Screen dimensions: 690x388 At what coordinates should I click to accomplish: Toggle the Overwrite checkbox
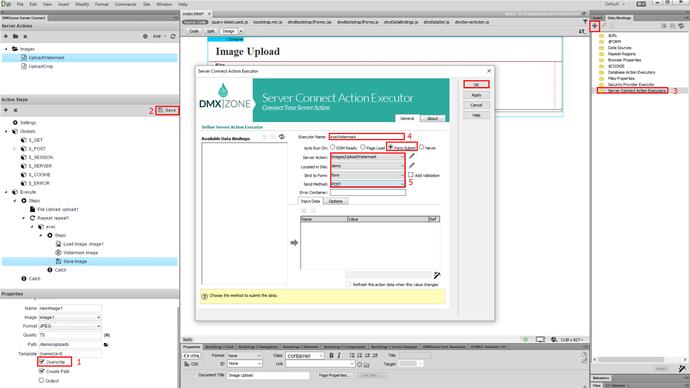(x=42, y=362)
